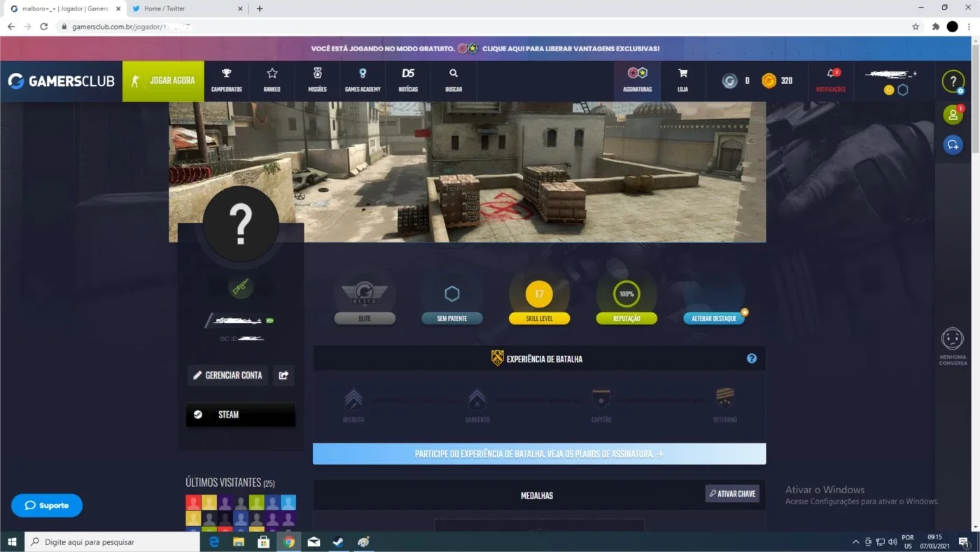Click the share icon beside Gerenciar Conta
Image resolution: width=980 pixels, height=552 pixels.
click(x=283, y=375)
